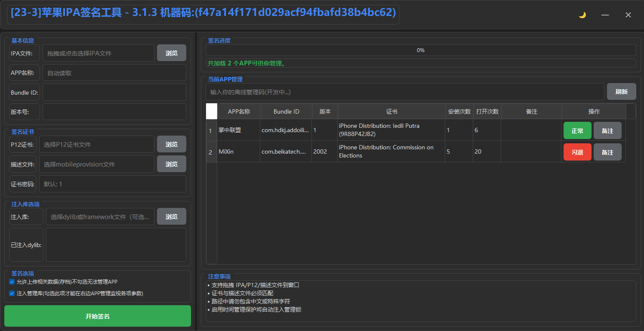
Task: Open 备注 for the MiXin row
Action: point(607,152)
